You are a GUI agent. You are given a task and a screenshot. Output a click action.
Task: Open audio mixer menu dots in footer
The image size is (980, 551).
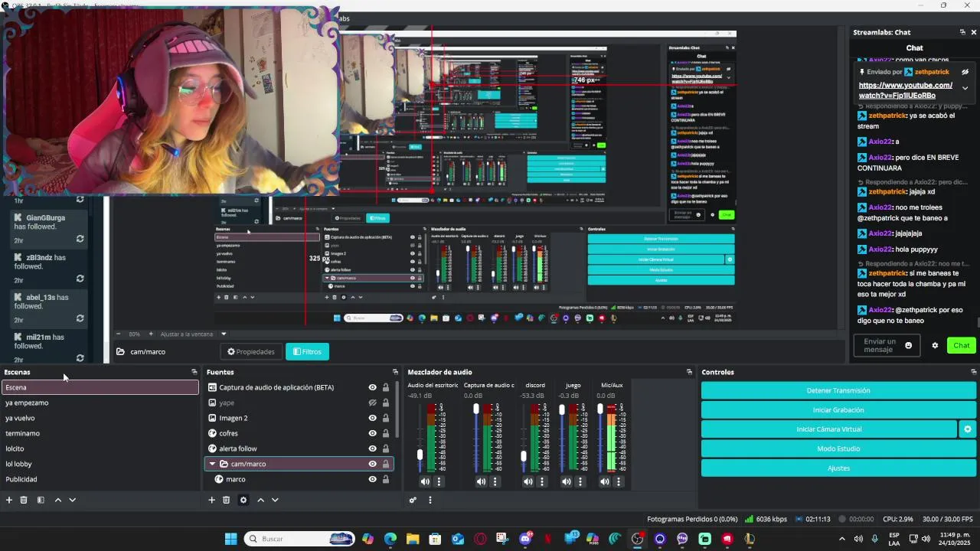pos(430,500)
